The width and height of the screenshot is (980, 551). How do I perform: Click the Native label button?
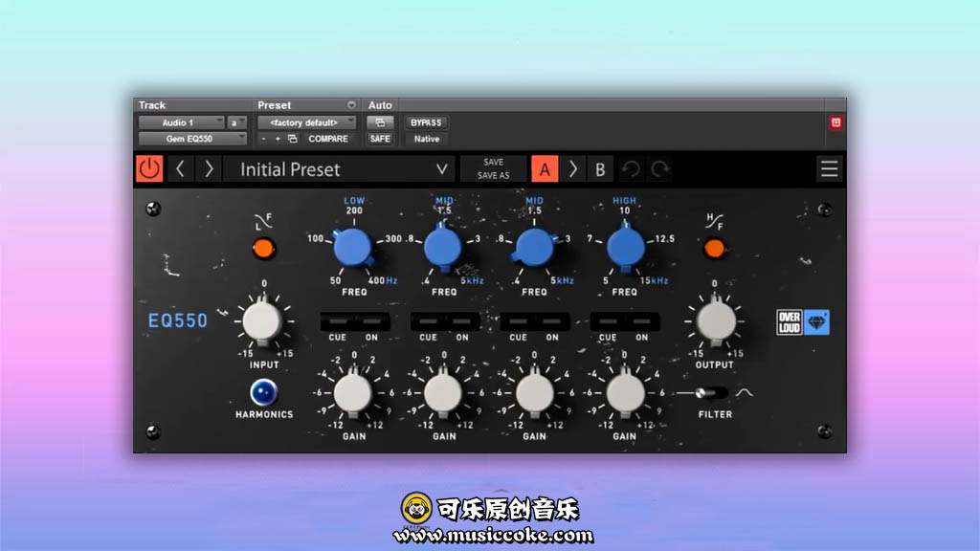[426, 139]
